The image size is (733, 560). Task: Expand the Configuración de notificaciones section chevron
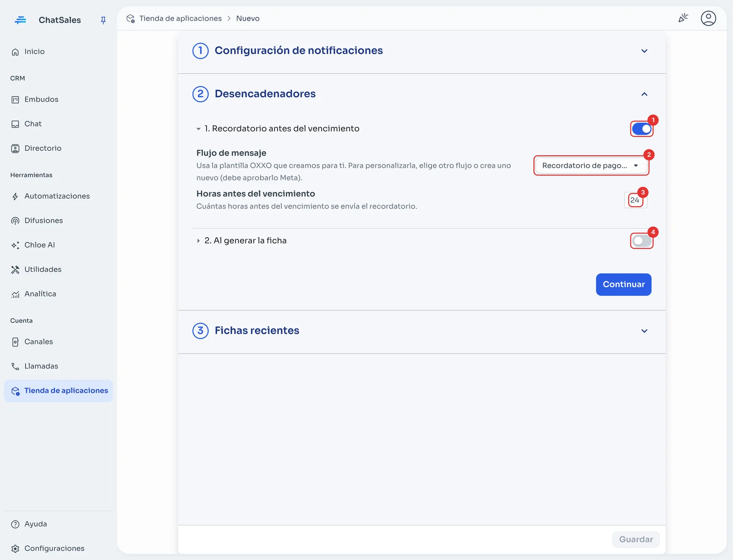[644, 51]
